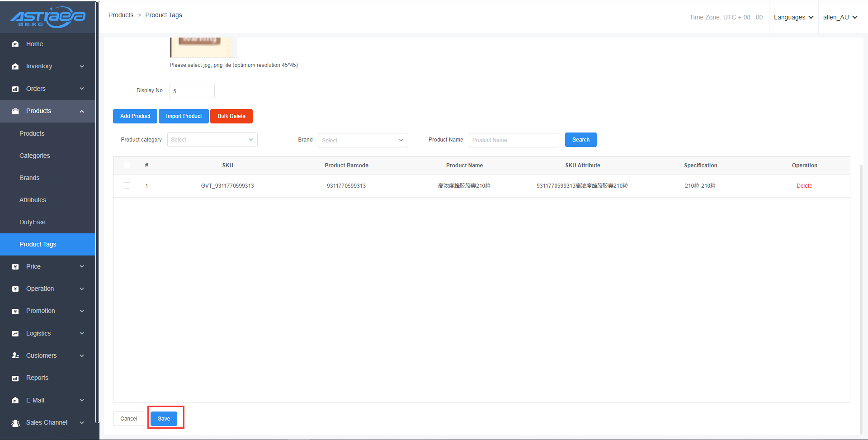Click the Astraea logo

48,17
